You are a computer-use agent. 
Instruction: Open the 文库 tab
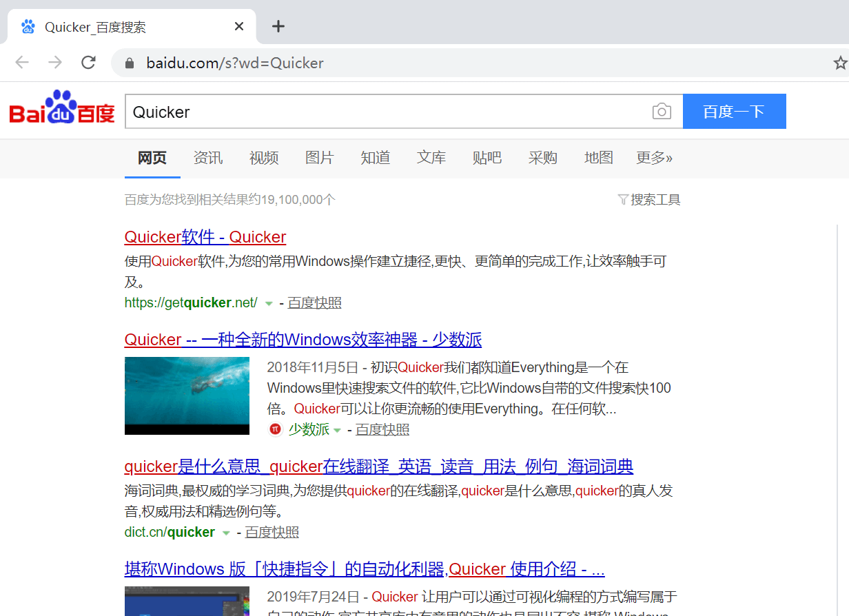point(431,158)
